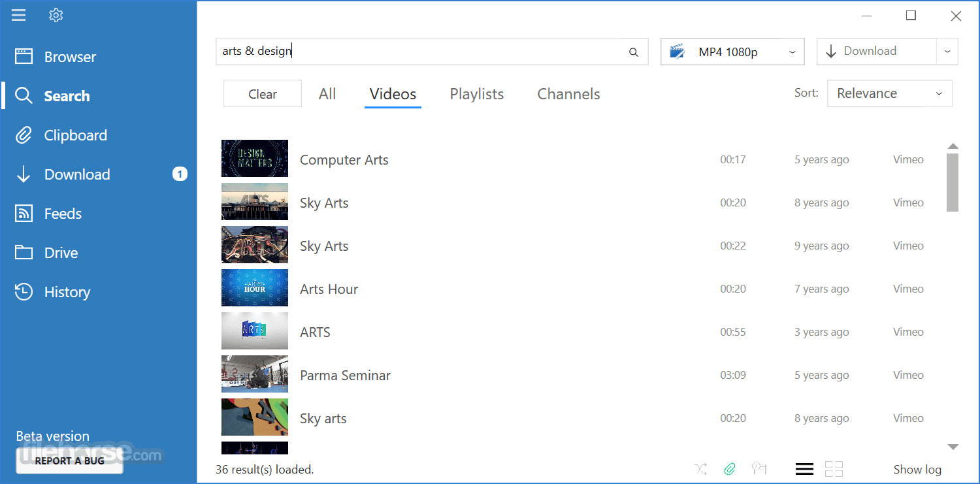Open the settings gear icon
980x484 pixels.
[56, 15]
